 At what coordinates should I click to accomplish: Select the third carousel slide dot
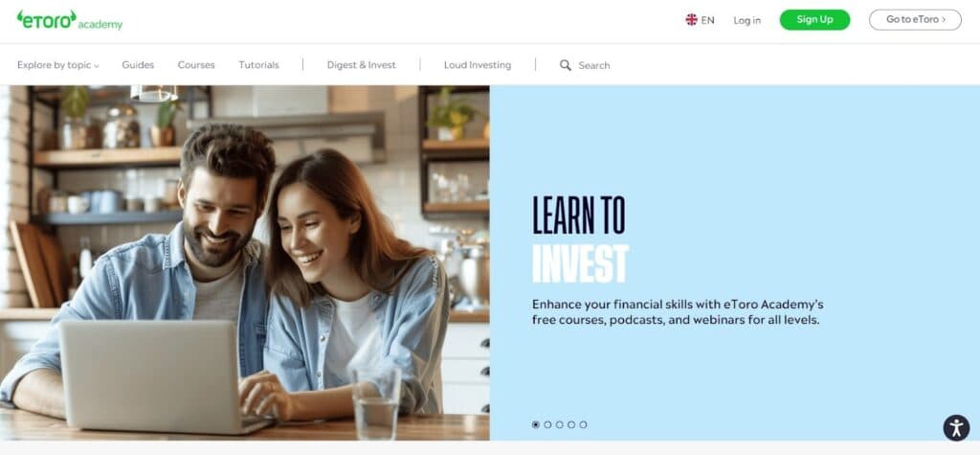[559, 424]
